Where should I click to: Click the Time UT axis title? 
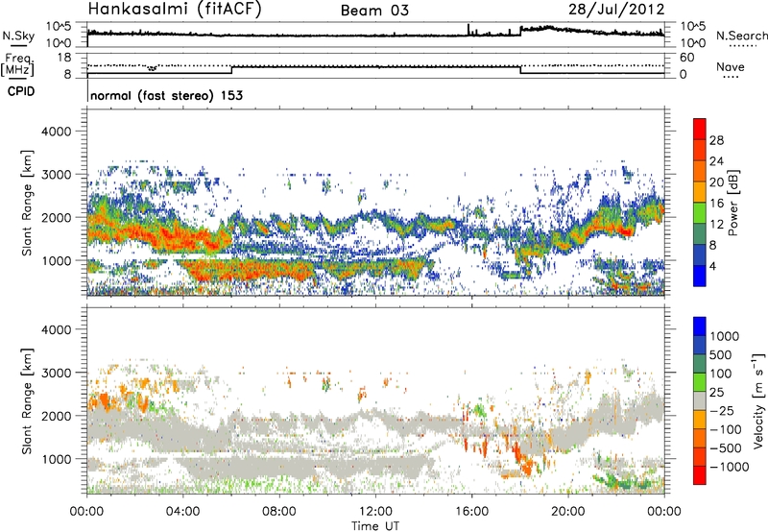point(375,526)
